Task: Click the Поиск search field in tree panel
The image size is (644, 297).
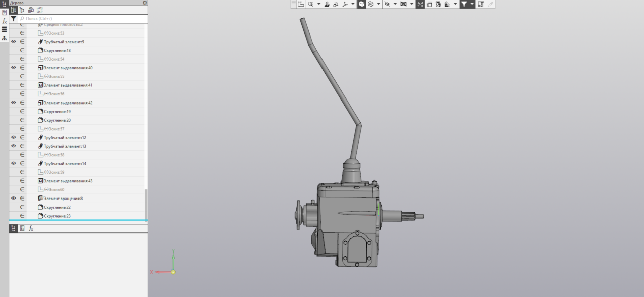Action: pyautogui.click(x=80, y=18)
